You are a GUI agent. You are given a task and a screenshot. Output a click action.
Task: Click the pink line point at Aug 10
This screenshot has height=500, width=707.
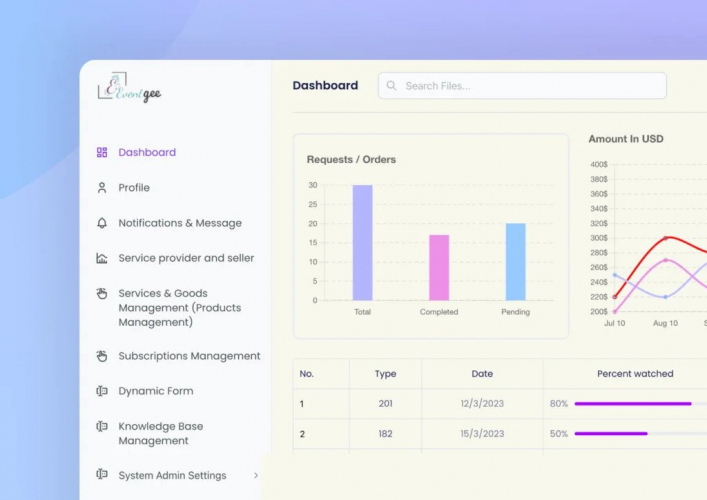coord(666,260)
